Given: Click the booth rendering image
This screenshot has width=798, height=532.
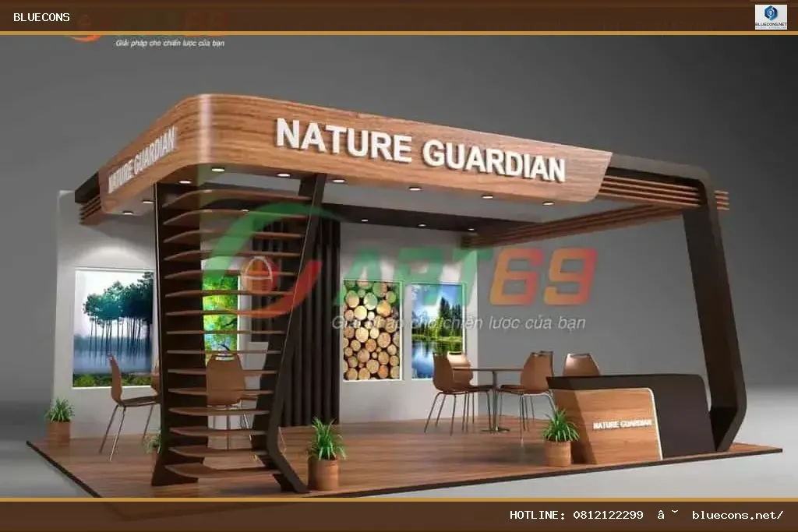Looking at the screenshot, I should coord(399,266).
